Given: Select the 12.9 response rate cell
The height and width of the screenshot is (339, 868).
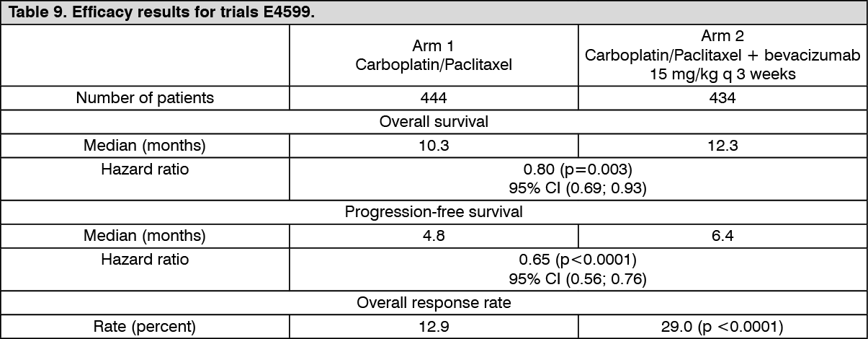Looking at the screenshot, I should [434, 327].
